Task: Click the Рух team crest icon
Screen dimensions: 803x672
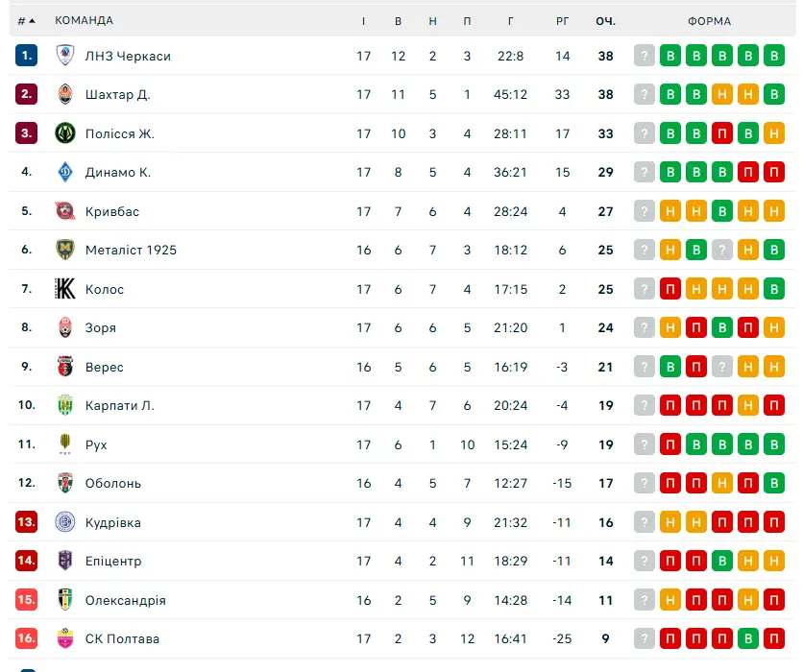Action: 65,444
